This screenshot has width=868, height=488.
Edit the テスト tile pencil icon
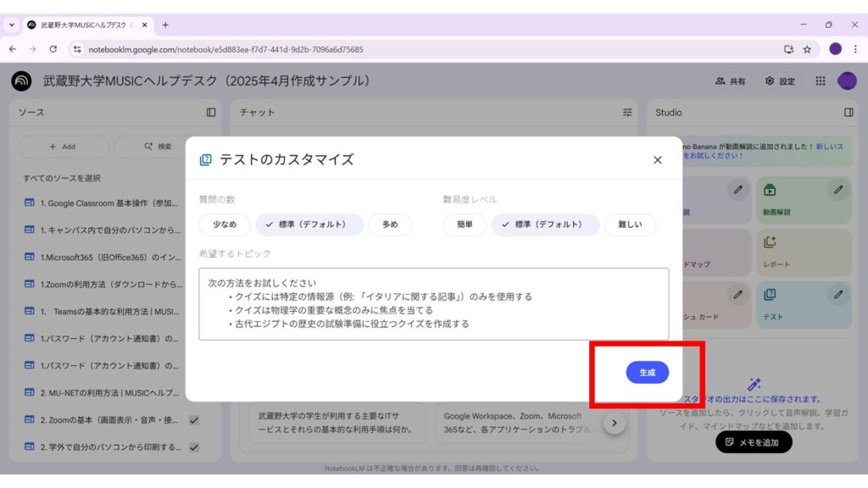tap(838, 295)
